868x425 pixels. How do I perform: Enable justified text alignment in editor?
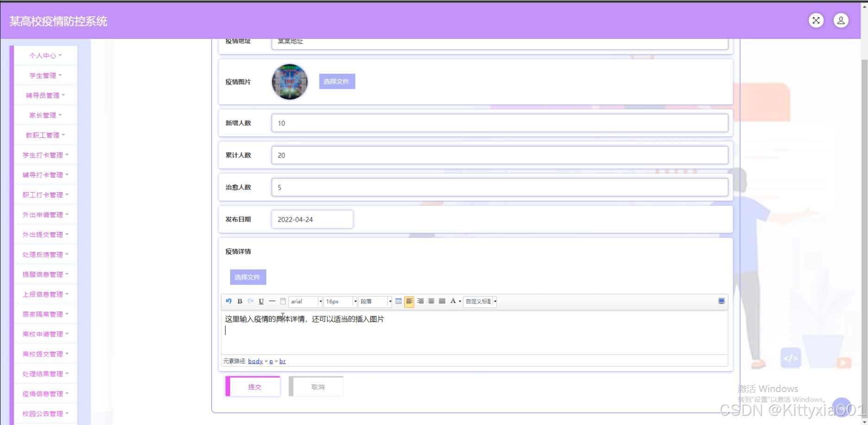click(442, 301)
